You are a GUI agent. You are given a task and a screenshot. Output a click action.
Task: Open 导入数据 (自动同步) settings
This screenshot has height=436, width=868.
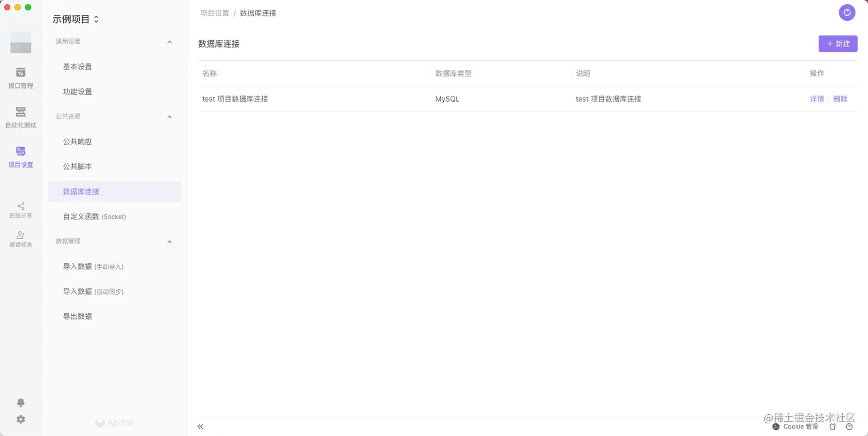click(x=93, y=291)
